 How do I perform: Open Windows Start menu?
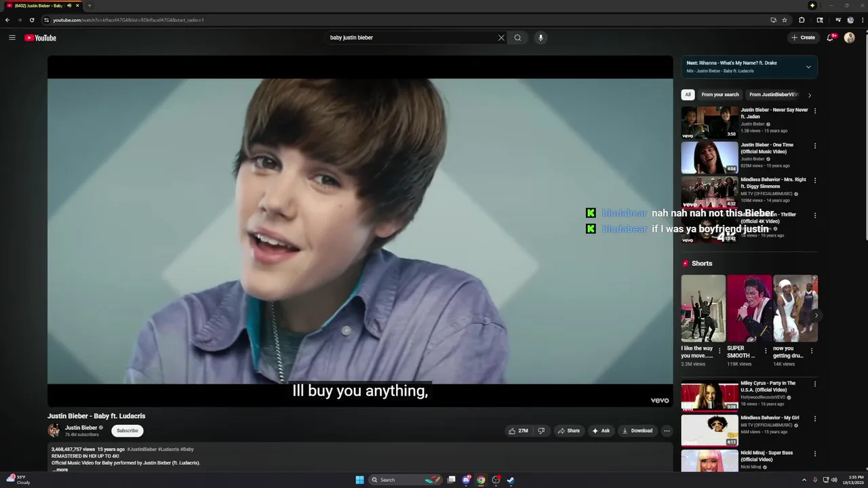click(359, 480)
